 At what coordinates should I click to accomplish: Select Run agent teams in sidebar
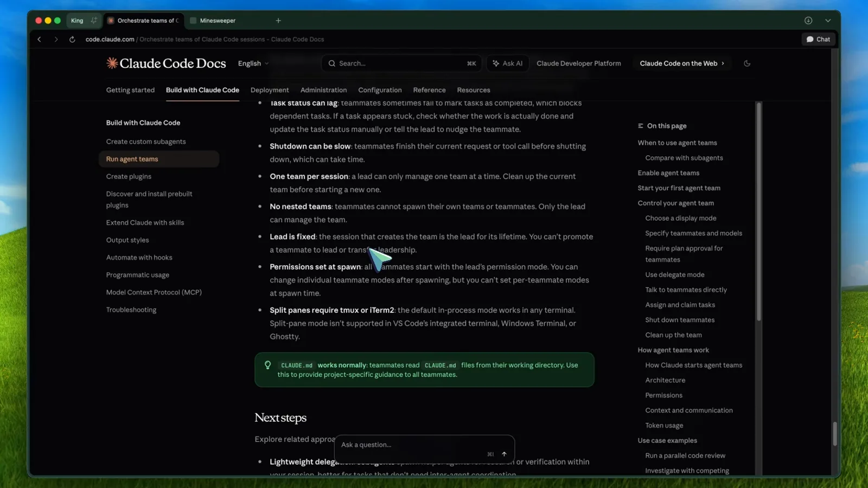pyautogui.click(x=159, y=159)
